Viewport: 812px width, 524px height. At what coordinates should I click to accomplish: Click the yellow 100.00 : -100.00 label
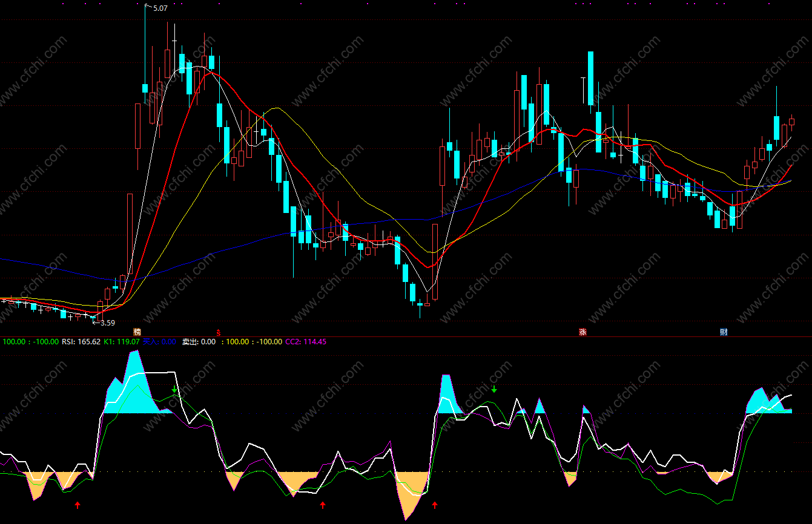tap(253, 342)
